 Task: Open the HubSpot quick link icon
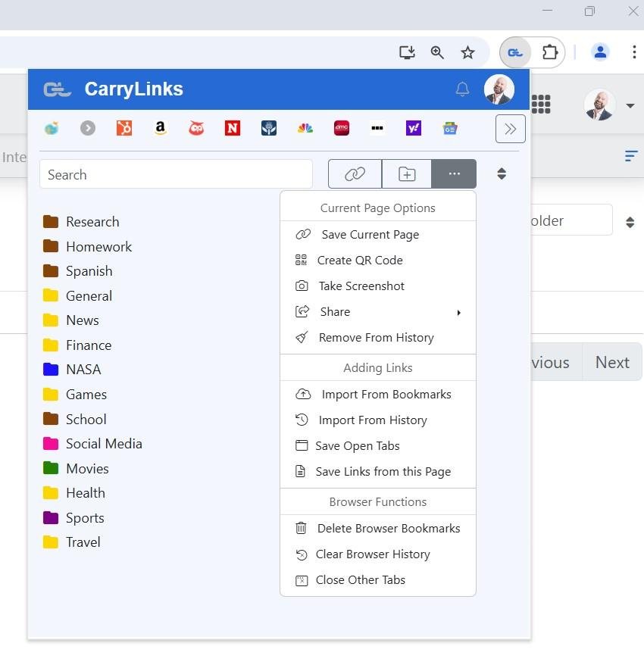(x=124, y=128)
